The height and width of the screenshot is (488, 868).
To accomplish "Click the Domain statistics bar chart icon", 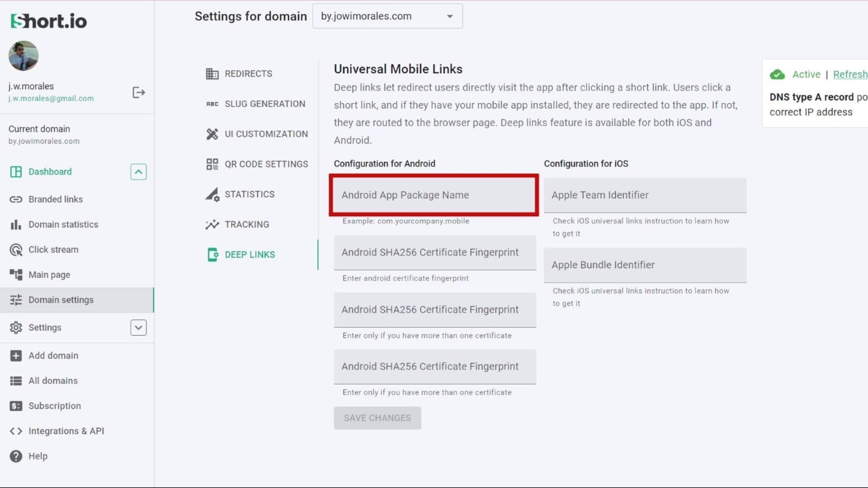I will click(16, 224).
